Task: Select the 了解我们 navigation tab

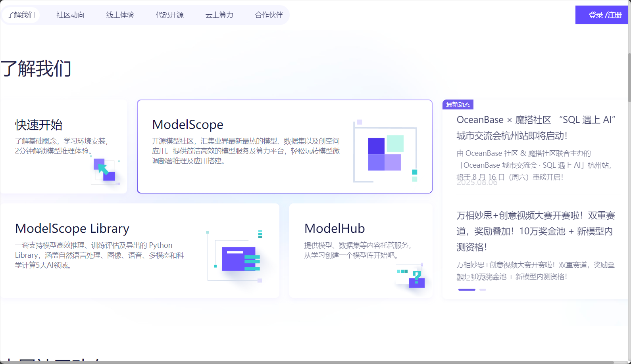Action: pos(21,15)
